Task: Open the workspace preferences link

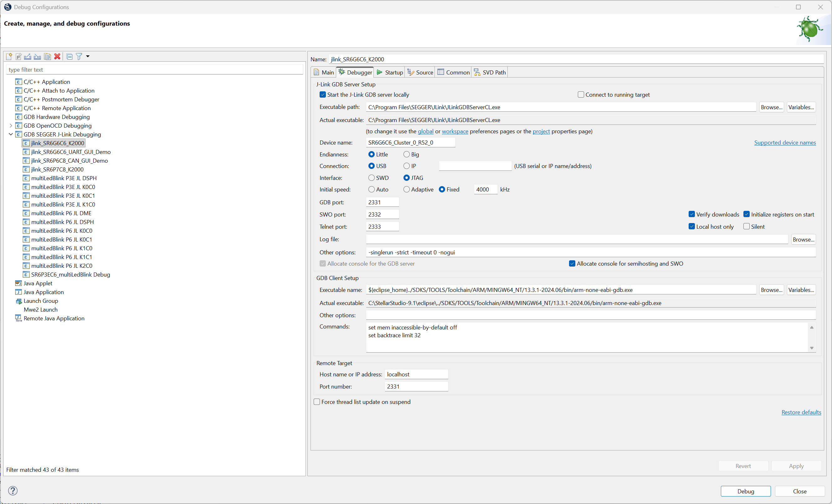Action: (x=455, y=131)
